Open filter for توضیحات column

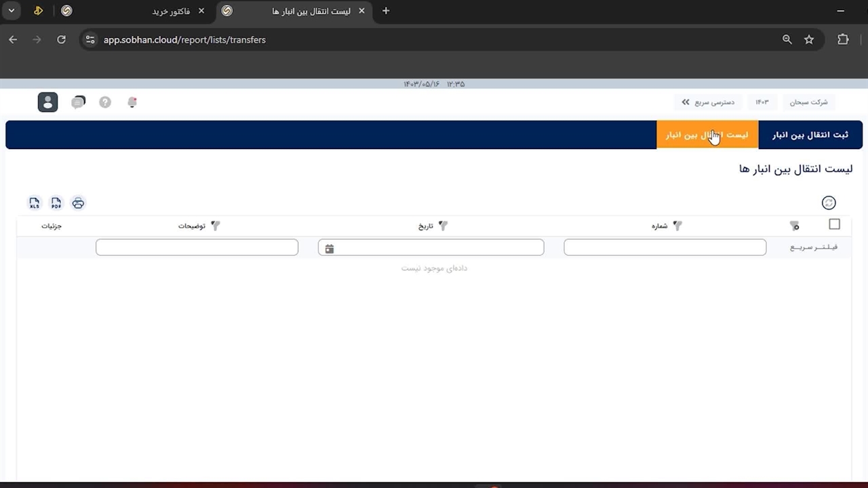[x=216, y=226]
